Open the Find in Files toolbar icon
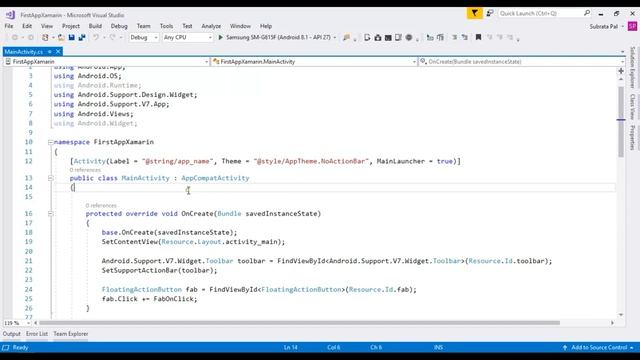640x360 pixels. click(347, 38)
